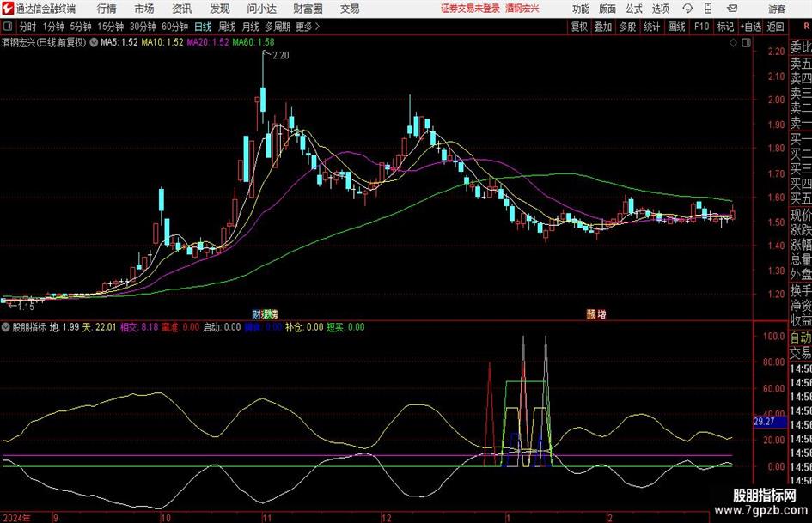Open the 发现 menu
This screenshot has height=523, width=812.
(220, 9)
